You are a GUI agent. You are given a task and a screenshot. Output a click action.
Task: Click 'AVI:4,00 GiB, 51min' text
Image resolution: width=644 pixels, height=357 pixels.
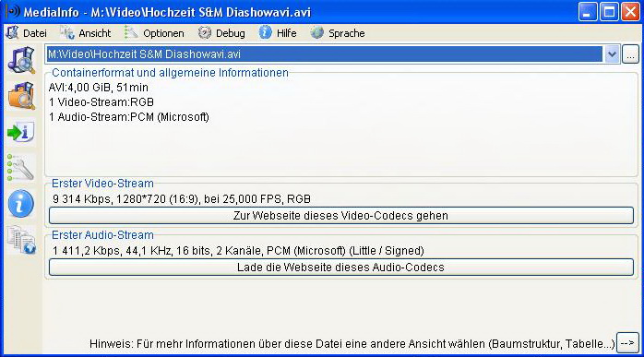pos(98,88)
